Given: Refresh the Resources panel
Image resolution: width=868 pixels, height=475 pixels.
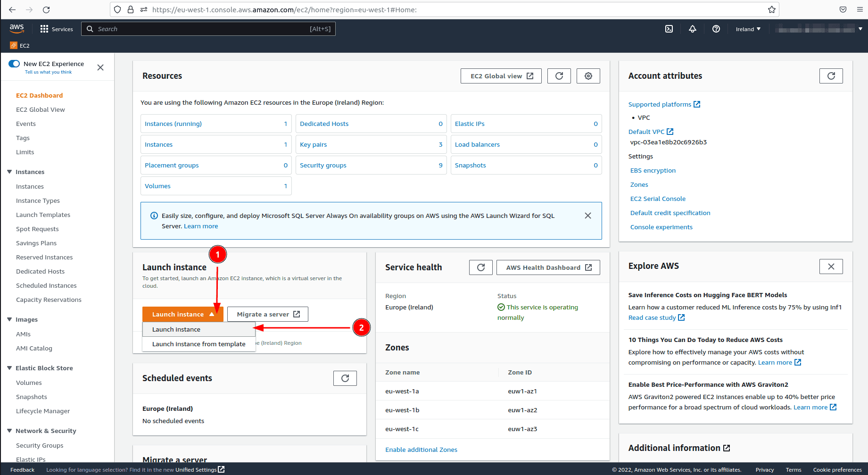Looking at the screenshot, I should coord(559,76).
